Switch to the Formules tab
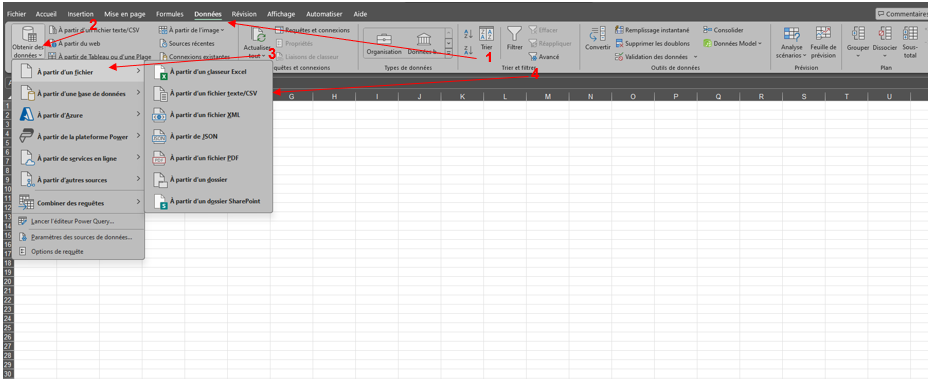Viewport: 928px width, 382px height. pyautogui.click(x=170, y=14)
